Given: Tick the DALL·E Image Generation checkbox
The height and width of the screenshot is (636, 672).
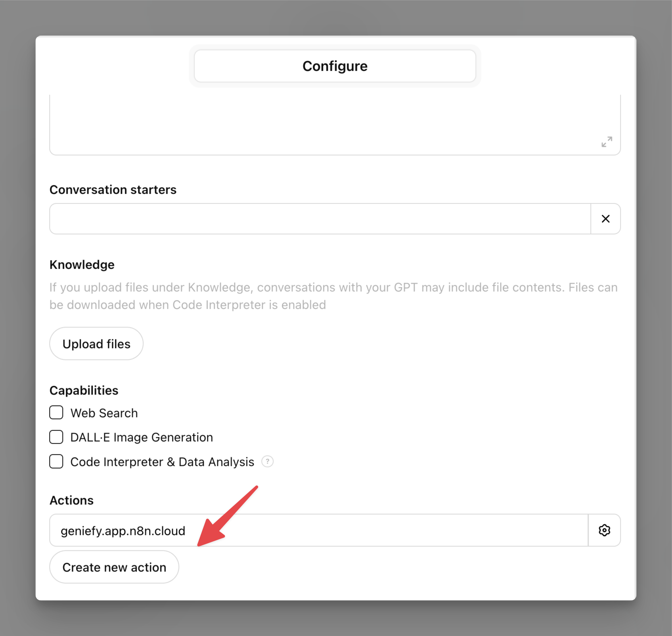Looking at the screenshot, I should tap(56, 437).
